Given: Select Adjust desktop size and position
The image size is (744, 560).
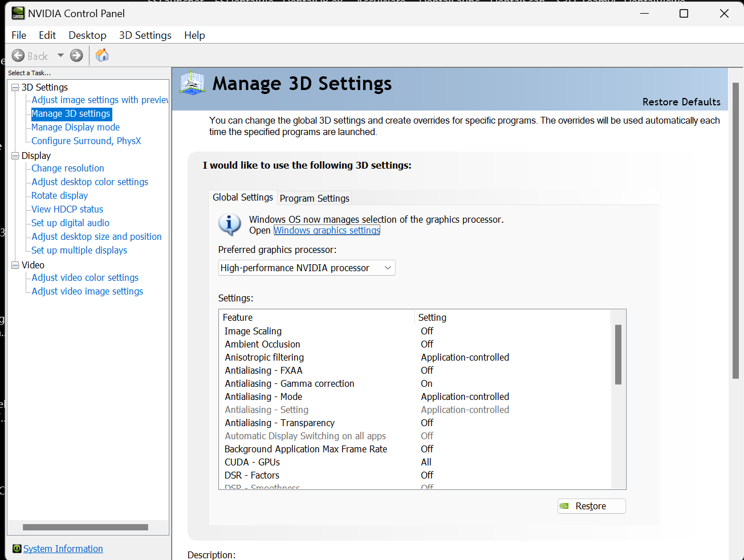Looking at the screenshot, I should click(x=96, y=236).
